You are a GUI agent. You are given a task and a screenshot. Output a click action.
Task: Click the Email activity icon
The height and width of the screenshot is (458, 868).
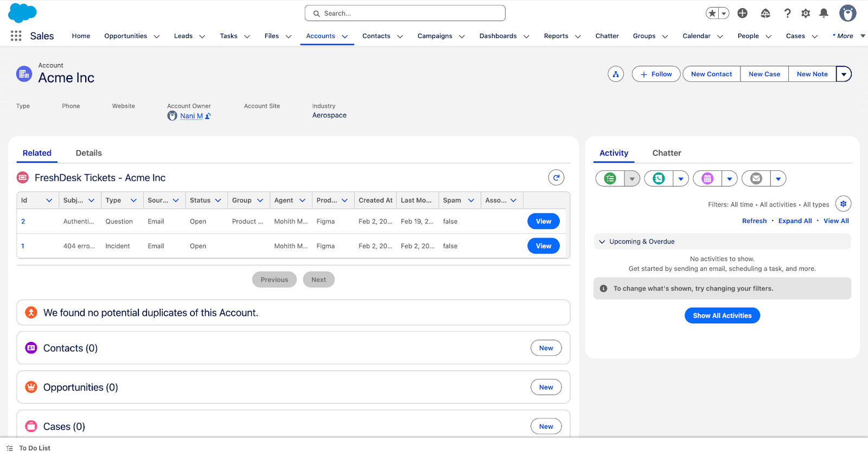coord(756,179)
